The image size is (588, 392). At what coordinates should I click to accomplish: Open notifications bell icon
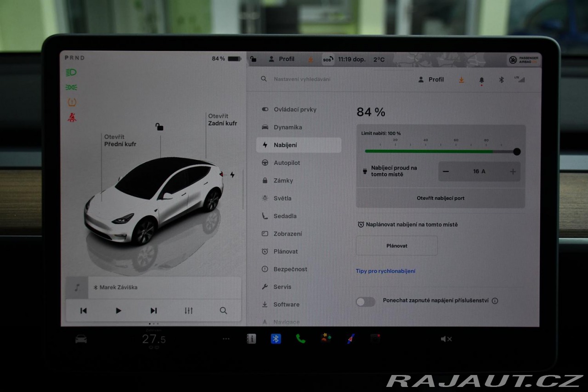click(481, 80)
